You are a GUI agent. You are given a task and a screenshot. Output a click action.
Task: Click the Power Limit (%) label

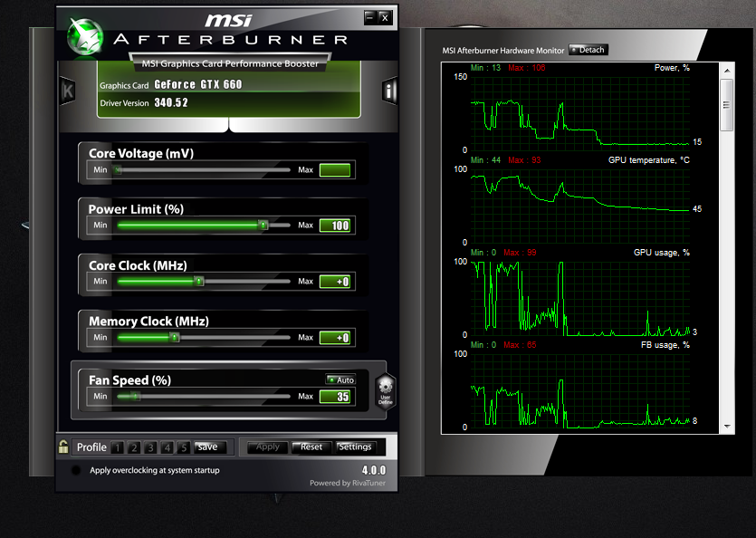pyautogui.click(x=136, y=209)
